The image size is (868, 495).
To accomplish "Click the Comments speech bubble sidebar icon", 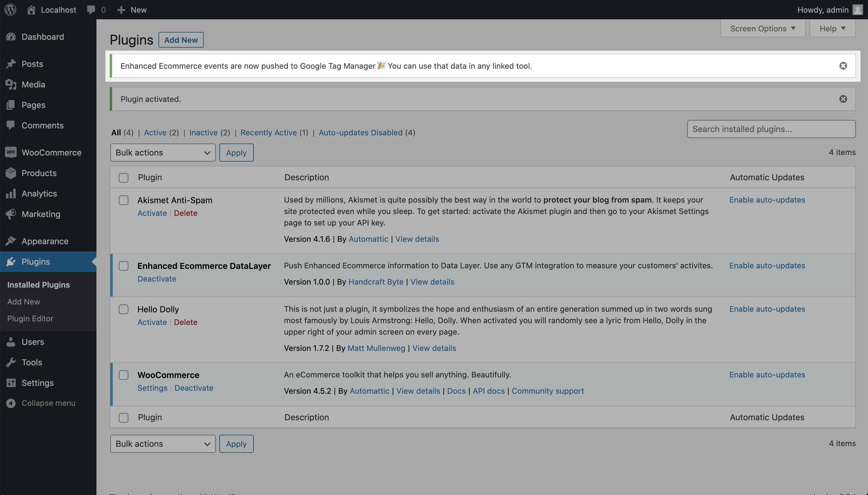I will (11, 125).
